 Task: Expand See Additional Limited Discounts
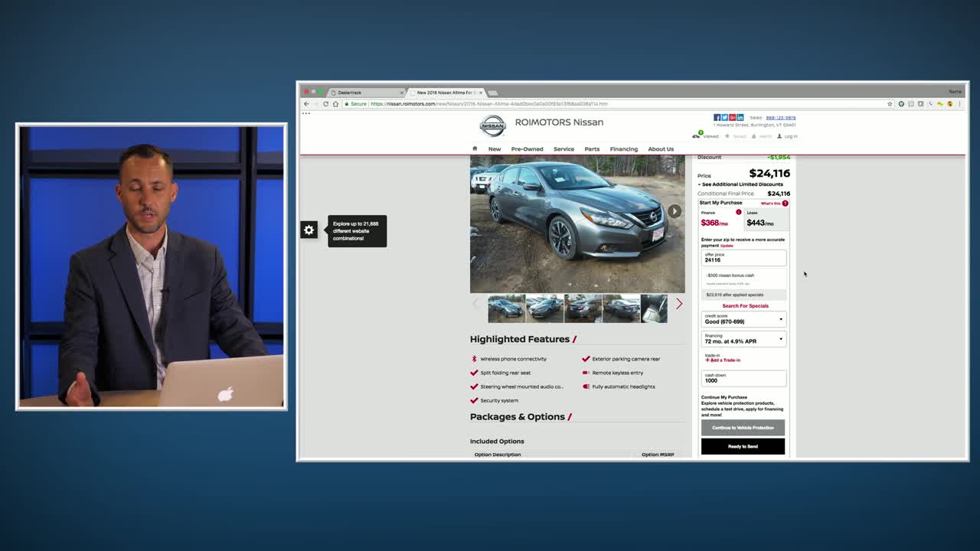point(740,184)
